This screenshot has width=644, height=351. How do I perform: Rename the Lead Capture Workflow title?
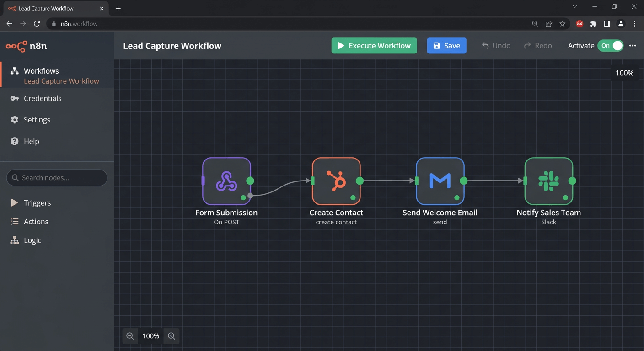tap(172, 46)
